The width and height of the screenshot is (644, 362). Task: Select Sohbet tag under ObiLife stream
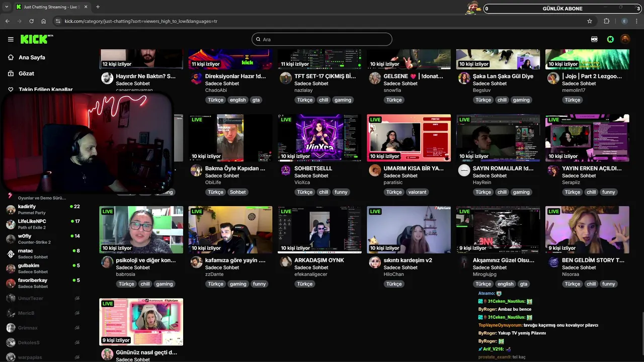237,192
